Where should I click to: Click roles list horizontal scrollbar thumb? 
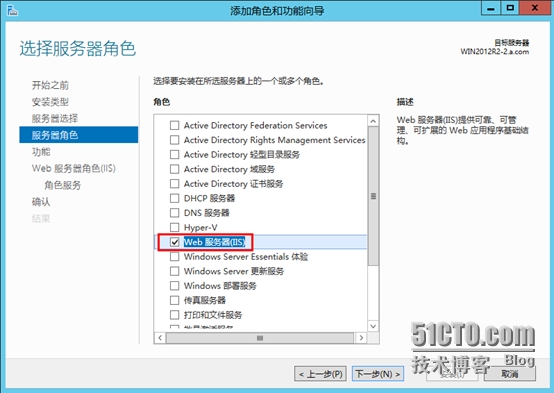260,338
